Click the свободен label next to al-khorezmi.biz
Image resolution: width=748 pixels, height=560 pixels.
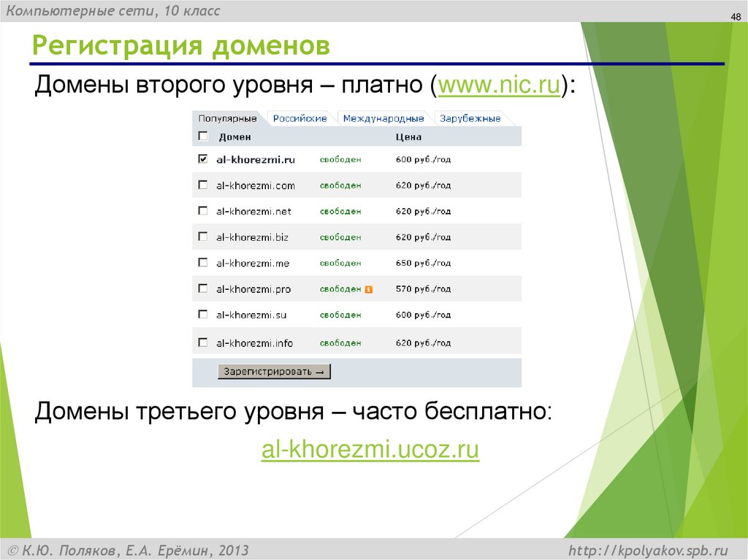pyautogui.click(x=340, y=237)
